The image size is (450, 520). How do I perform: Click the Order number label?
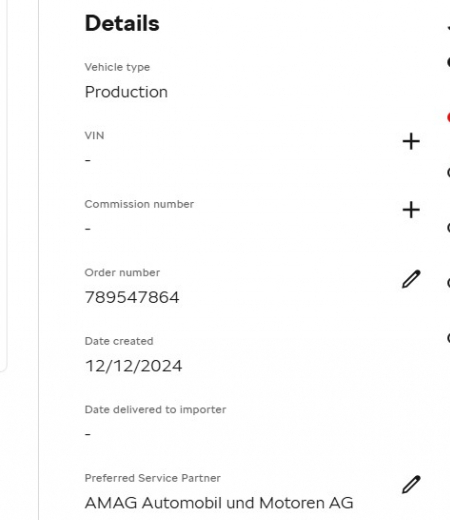pyautogui.click(x=122, y=273)
